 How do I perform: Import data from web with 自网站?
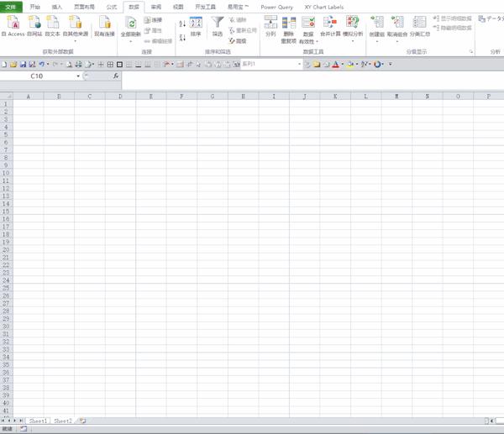(34, 26)
